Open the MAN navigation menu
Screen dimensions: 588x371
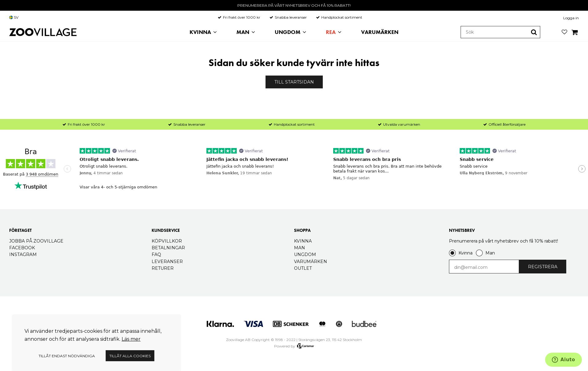243,32
